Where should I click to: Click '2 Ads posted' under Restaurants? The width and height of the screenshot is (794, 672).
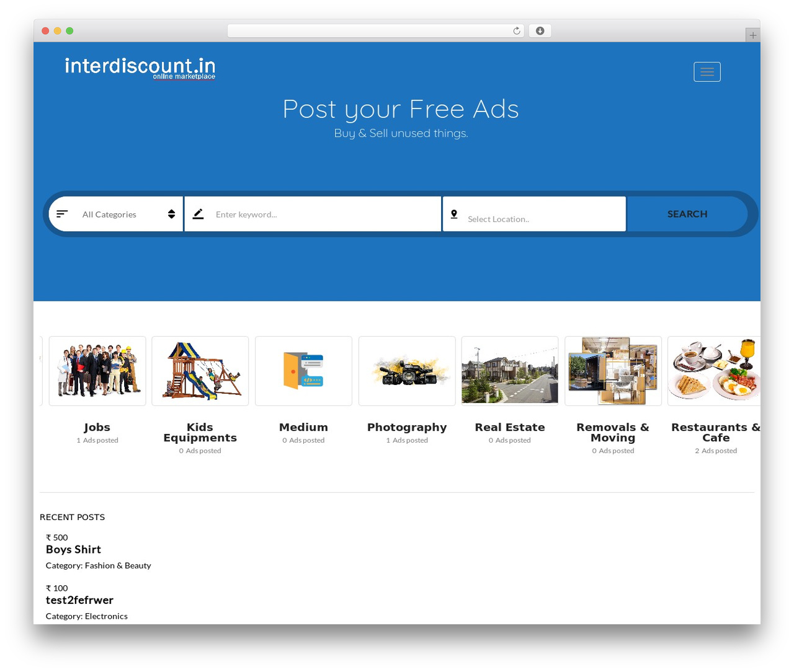tap(716, 451)
